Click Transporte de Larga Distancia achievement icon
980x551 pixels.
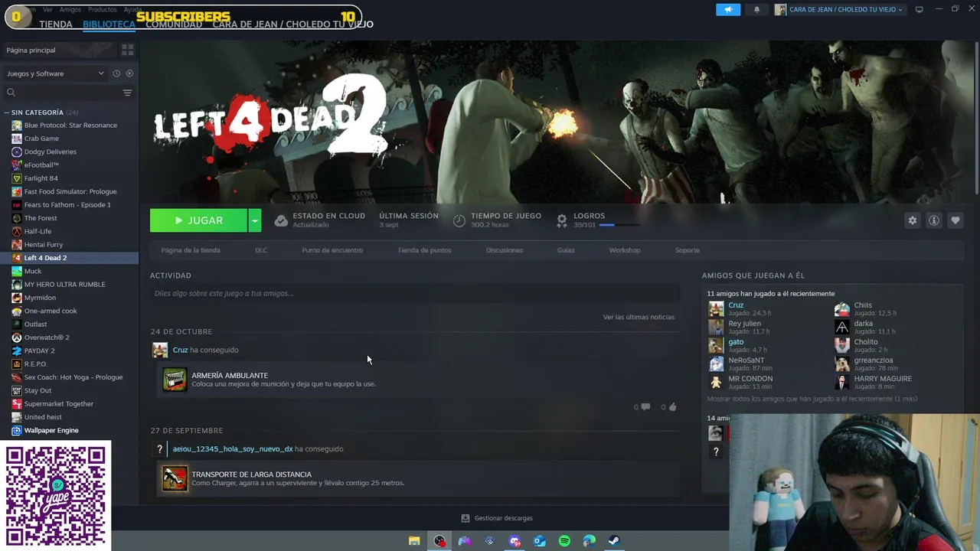[x=175, y=478]
